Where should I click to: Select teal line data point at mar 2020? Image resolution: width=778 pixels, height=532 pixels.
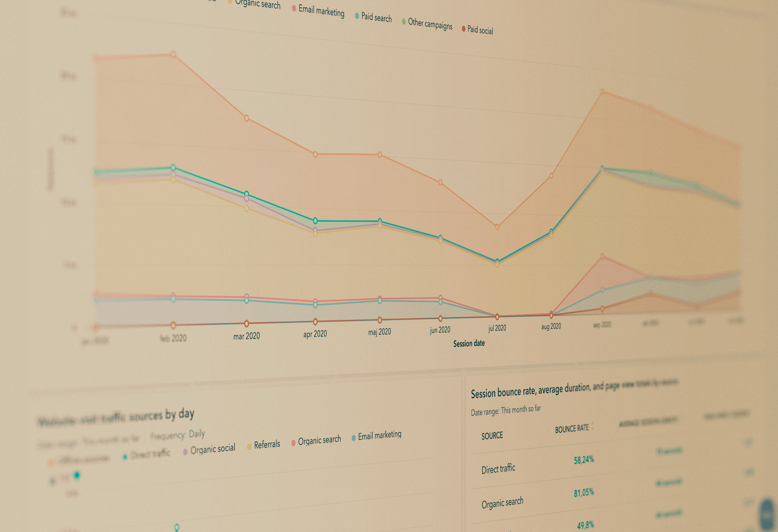click(x=247, y=194)
